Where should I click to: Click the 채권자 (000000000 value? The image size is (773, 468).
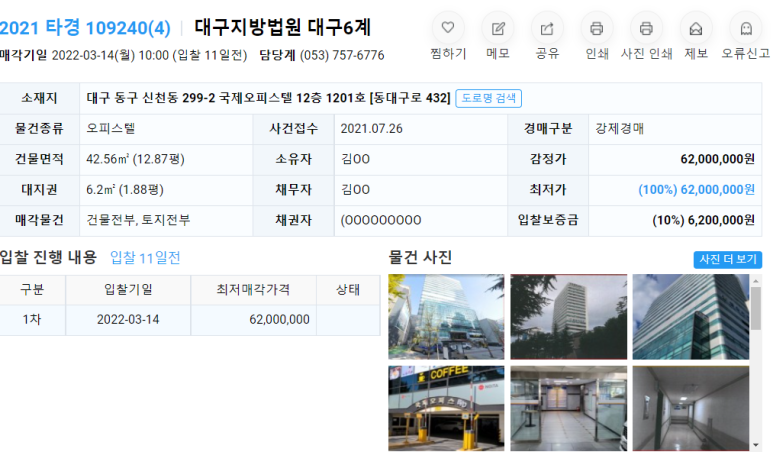point(381,220)
